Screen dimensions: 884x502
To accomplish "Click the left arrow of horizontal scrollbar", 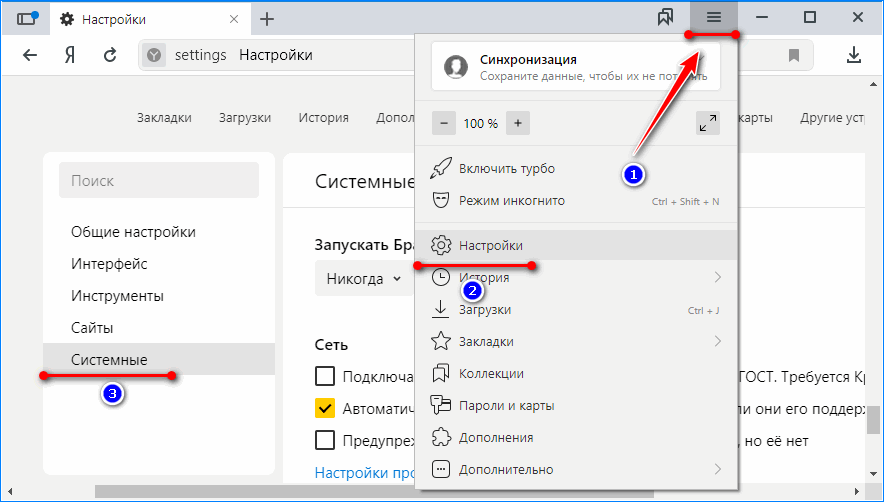I will (x=9, y=492).
